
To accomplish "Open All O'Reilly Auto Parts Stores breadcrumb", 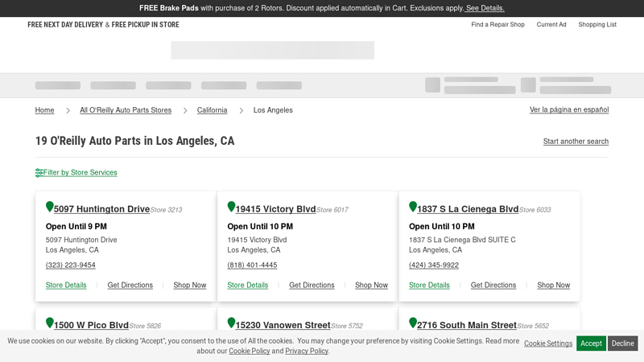I will coord(126,110).
